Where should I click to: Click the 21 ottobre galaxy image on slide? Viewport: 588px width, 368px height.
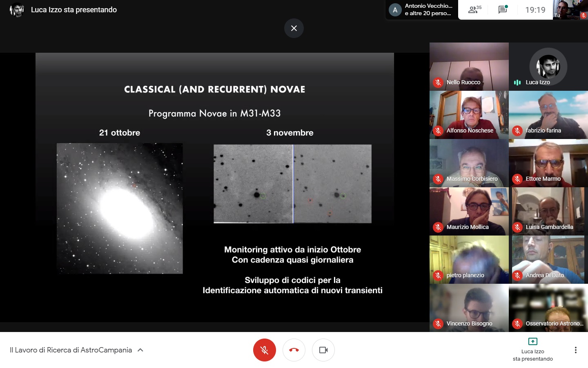click(x=120, y=208)
